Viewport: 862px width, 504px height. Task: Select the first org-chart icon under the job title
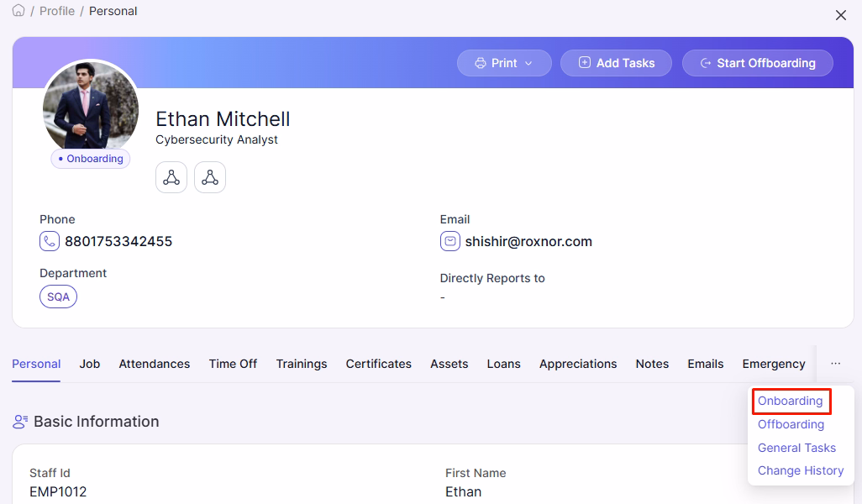171,176
